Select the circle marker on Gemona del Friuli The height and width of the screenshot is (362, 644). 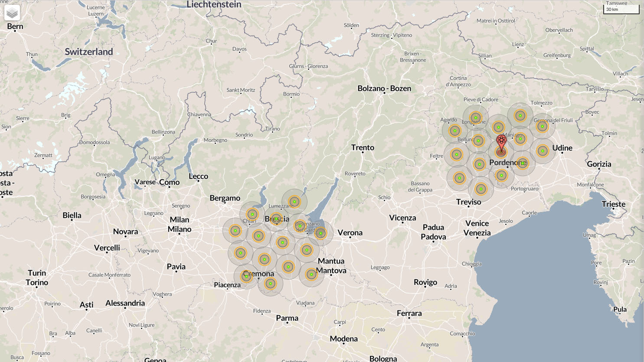(x=542, y=126)
